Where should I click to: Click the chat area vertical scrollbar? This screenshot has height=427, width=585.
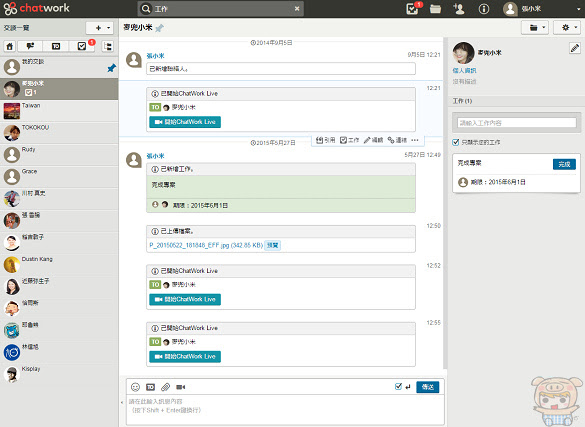pyautogui.click(x=445, y=203)
